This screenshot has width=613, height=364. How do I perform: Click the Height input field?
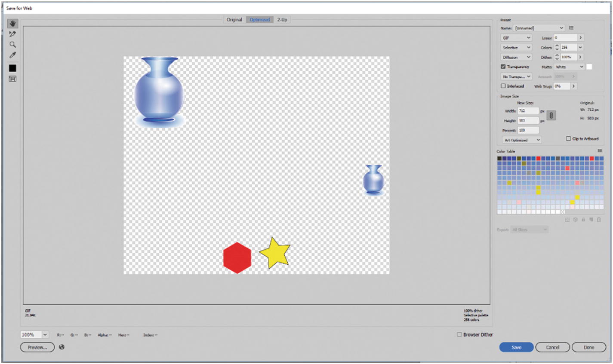point(528,121)
